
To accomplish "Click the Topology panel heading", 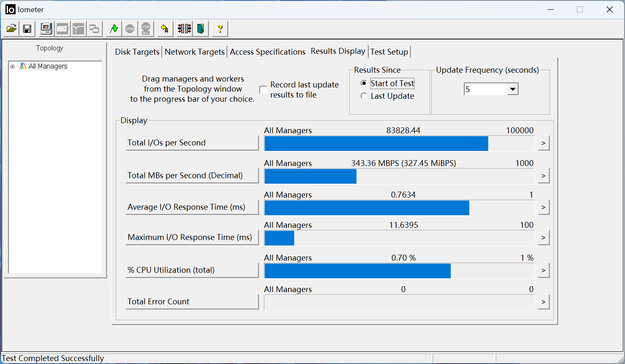I will (50, 48).
